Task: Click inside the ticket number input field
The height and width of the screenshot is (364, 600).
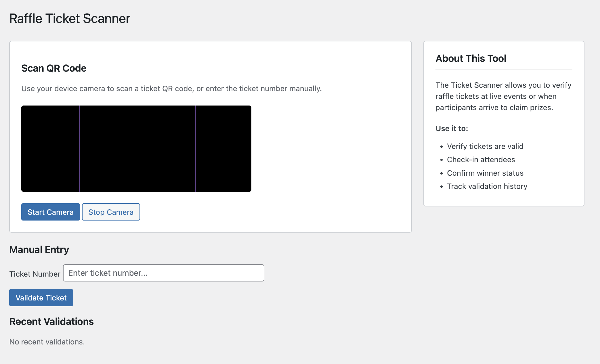Action: (x=163, y=273)
